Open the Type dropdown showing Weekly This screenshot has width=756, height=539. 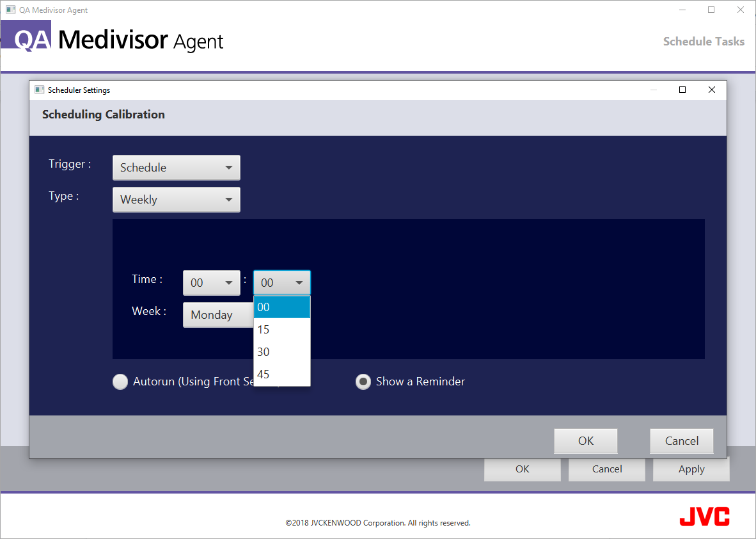(x=177, y=199)
